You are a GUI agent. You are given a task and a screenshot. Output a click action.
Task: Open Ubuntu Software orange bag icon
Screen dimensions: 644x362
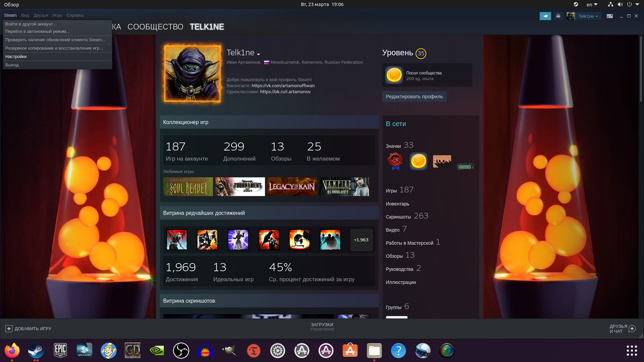point(350,351)
